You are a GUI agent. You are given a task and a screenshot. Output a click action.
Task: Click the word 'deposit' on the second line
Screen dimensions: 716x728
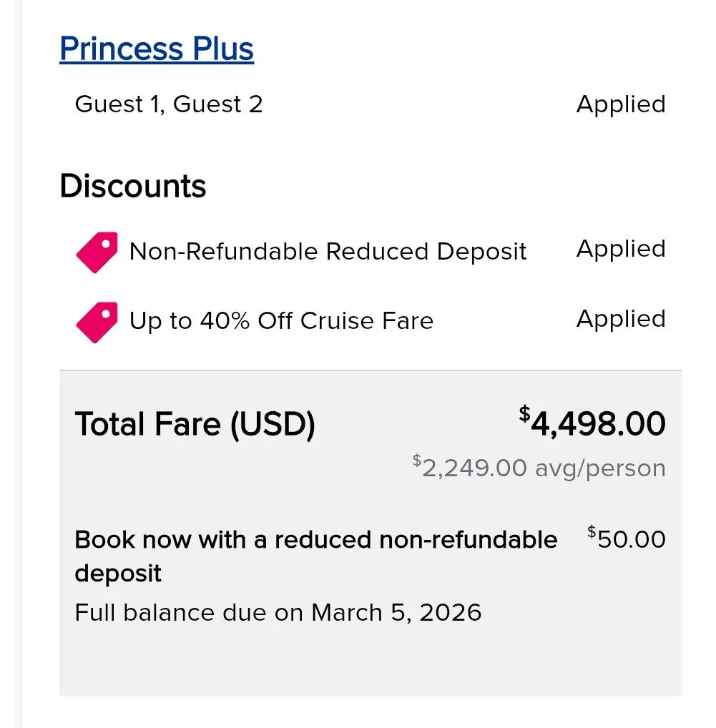[118, 574]
